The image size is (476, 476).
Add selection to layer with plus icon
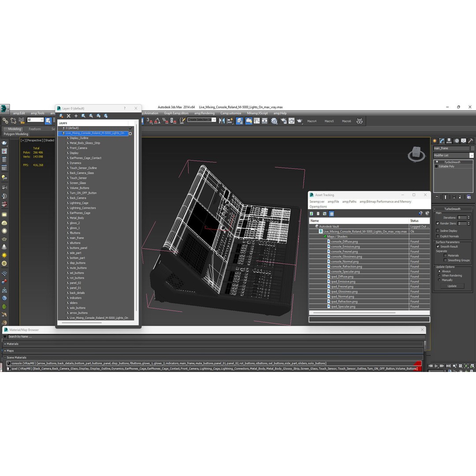(x=76, y=116)
